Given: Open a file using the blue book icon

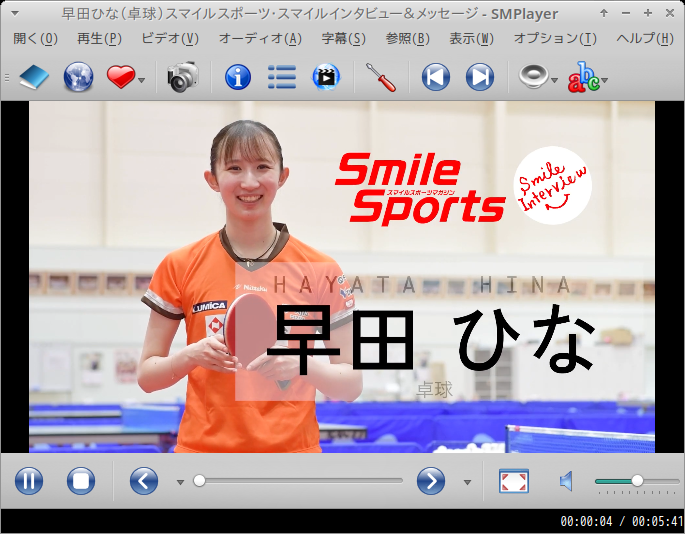Looking at the screenshot, I should [x=34, y=77].
